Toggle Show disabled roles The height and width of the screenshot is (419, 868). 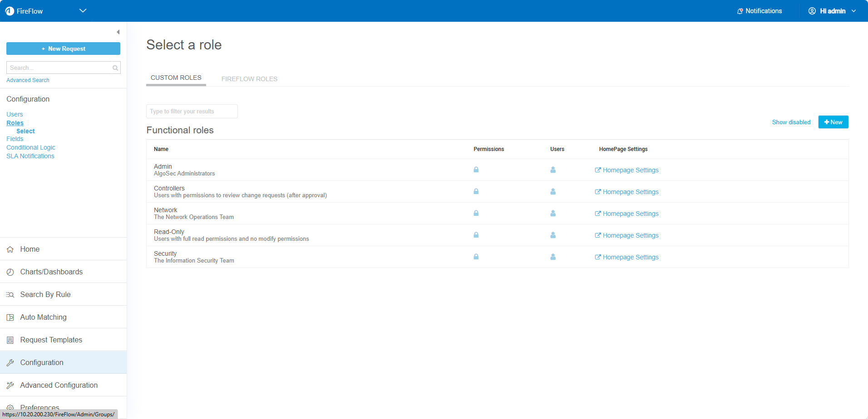(791, 122)
